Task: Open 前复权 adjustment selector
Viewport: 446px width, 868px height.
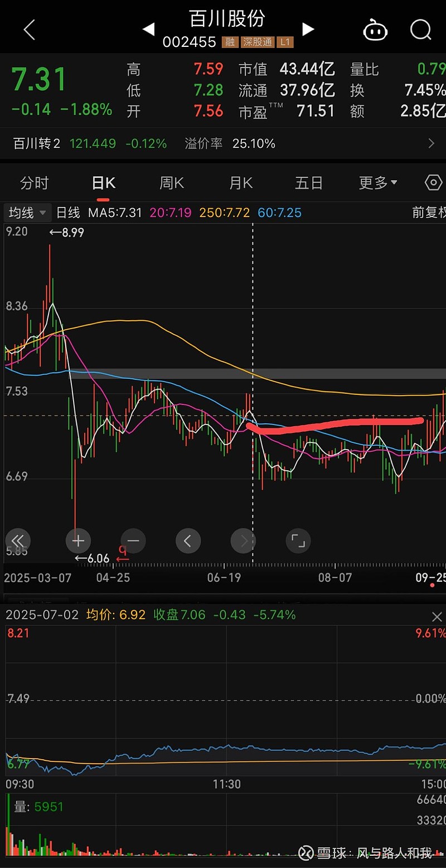Action: click(429, 213)
